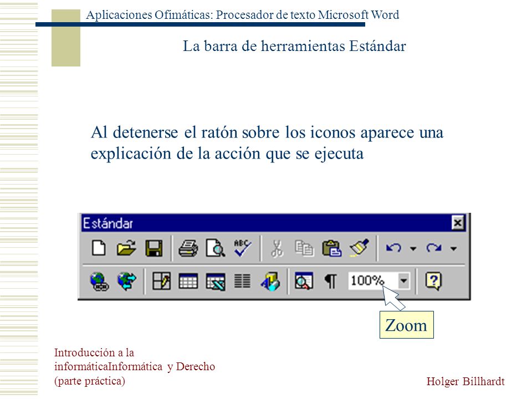Image resolution: width=532 pixels, height=399 pixels.
Task: Open Document Map magnifier icon
Action: click(x=304, y=282)
